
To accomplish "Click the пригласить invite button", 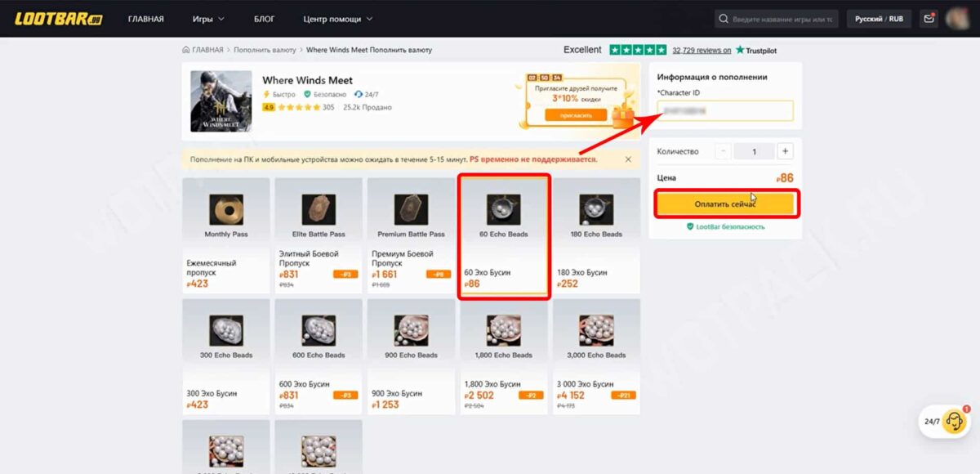I will pyautogui.click(x=576, y=115).
